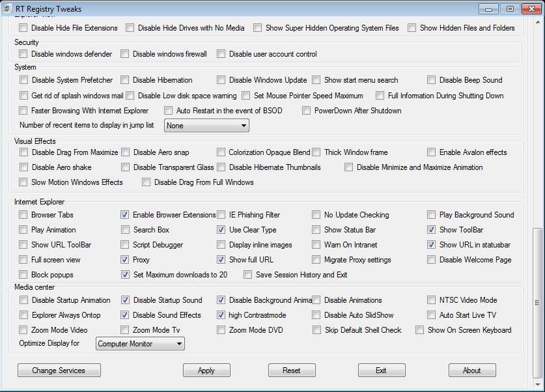This screenshot has height=392, width=545.
Task: Uncheck Set Maximum downloads to 20
Action: 126,275
